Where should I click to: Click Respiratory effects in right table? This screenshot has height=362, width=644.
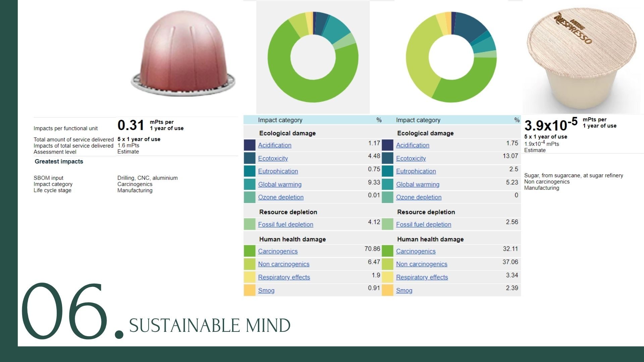[x=422, y=277]
